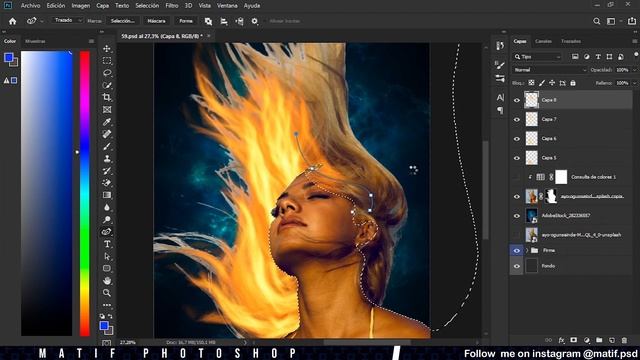Click the foreground color swatch in toolbar
Screen dimensions: 640x360
pos(104,325)
